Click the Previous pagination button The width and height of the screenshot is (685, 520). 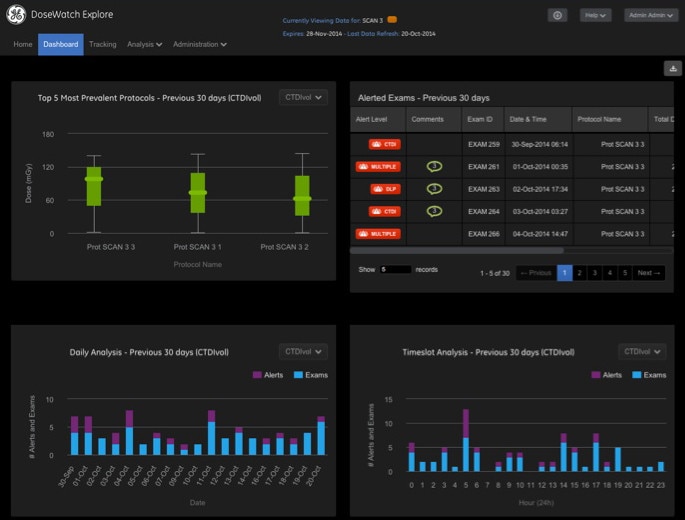pyautogui.click(x=536, y=273)
